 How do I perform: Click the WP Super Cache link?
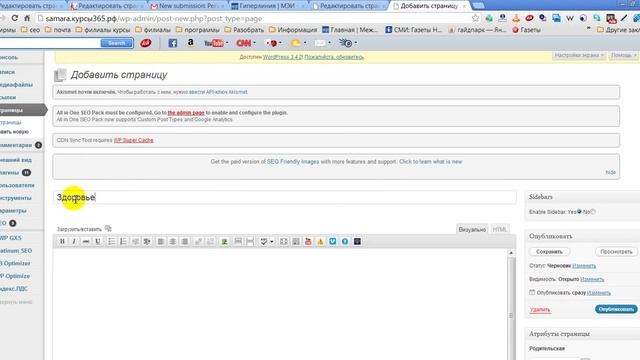(133, 140)
